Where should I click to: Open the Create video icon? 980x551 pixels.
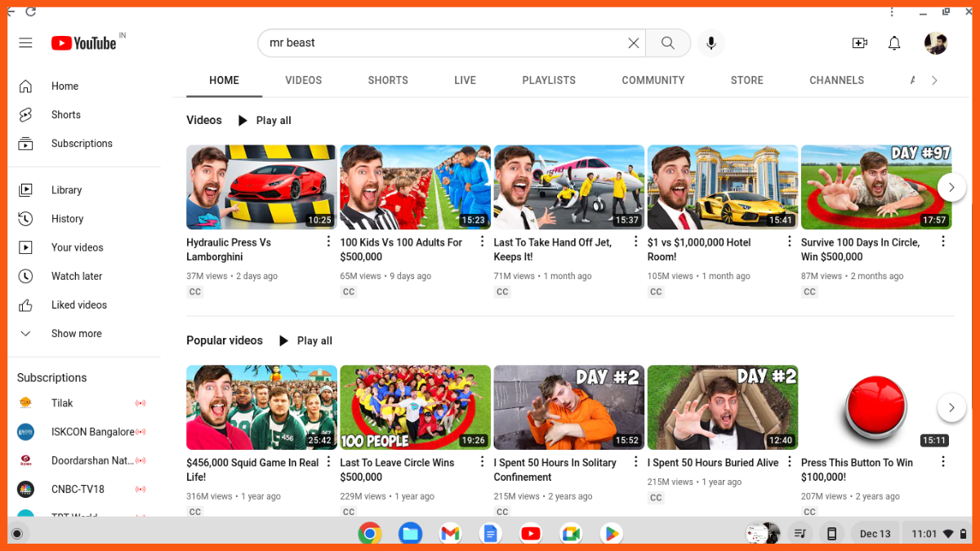click(x=859, y=43)
